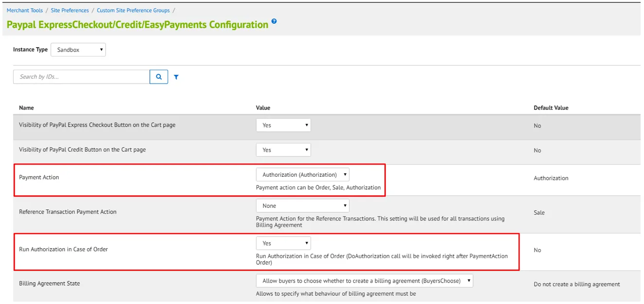Screen dimensions: 644x304
Task: Click the Default Value column header
Action: [x=551, y=108]
